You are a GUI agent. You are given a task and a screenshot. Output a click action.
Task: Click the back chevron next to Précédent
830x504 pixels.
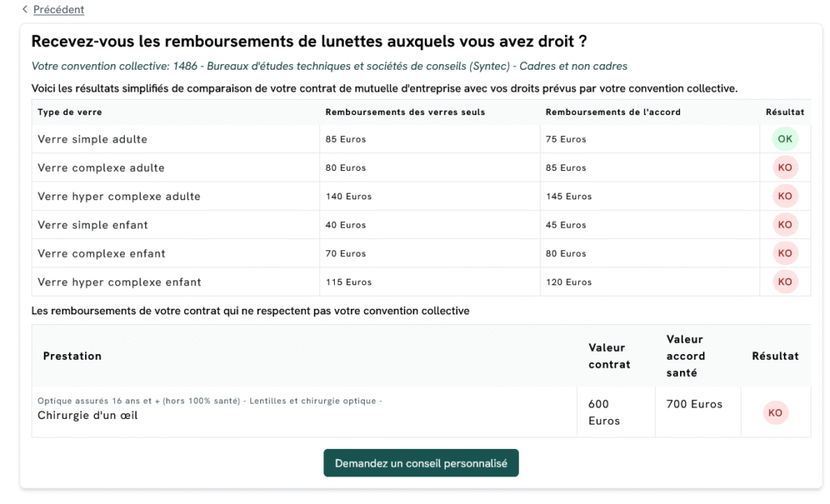pos(25,10)
